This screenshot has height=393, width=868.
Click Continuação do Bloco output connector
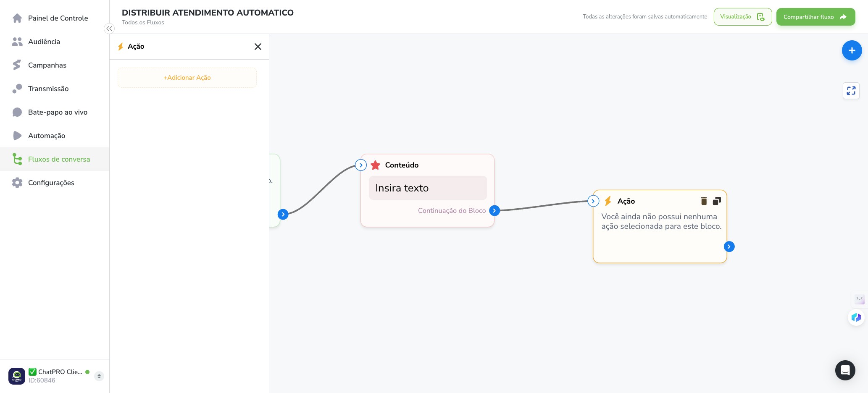[494, 210]
